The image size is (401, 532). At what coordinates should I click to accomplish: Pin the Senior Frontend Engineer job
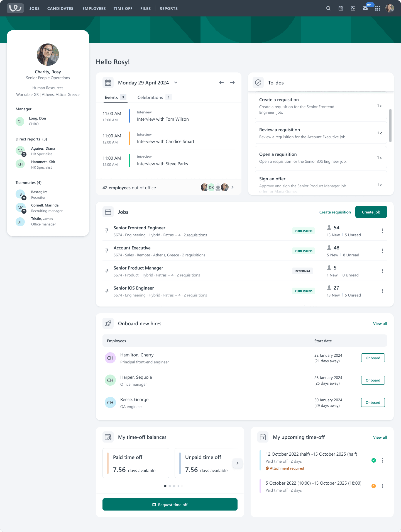click(x=107, y=231)
